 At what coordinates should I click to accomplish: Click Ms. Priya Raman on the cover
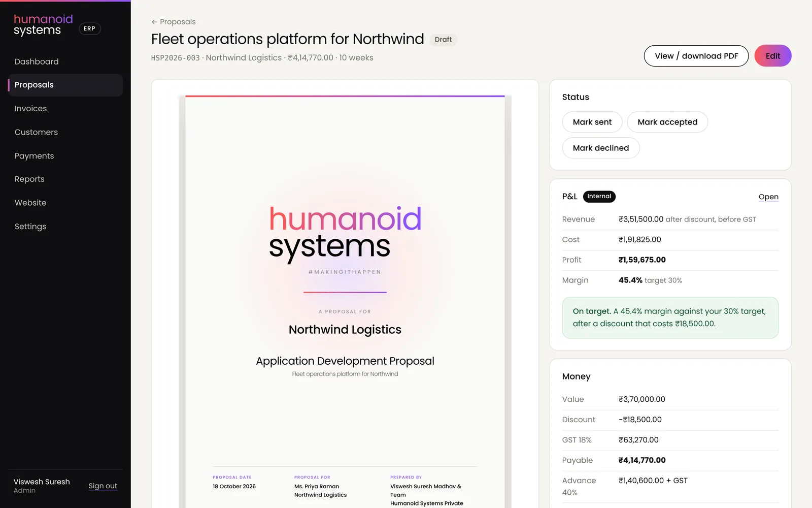point(317,486)
